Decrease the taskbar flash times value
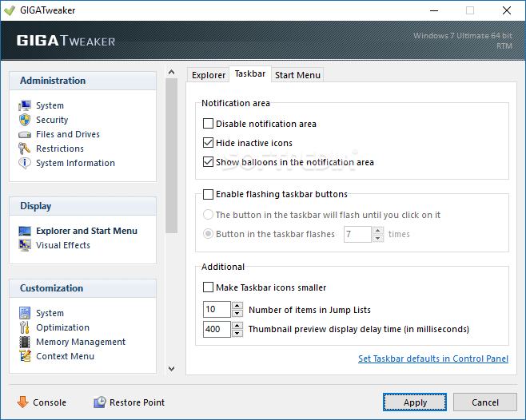 (x=378, y=238)
